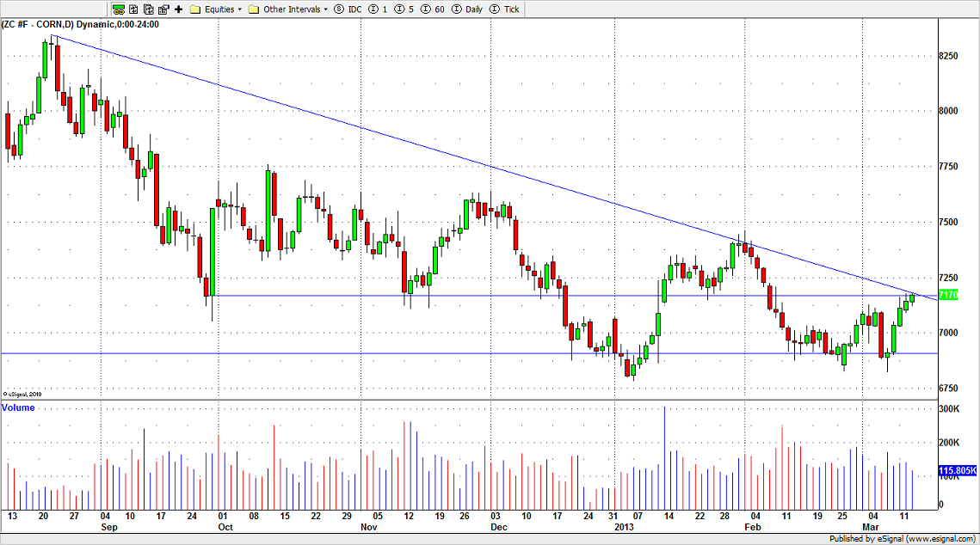Screen dimensions: 980x545
Task: Click the Volume pane label
Action: pyautogui.click(x=19, y=407)
